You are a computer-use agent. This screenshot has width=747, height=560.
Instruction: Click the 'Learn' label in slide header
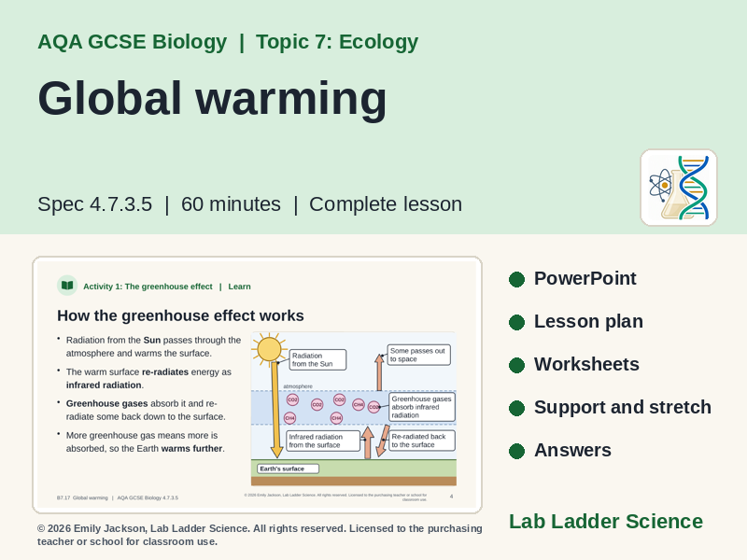[239, 287]
